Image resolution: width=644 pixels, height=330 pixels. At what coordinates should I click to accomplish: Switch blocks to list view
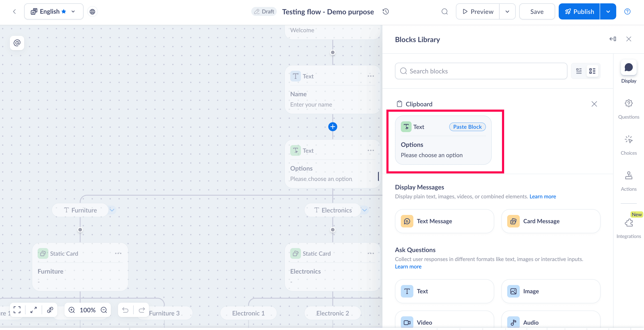pos(579,71)
